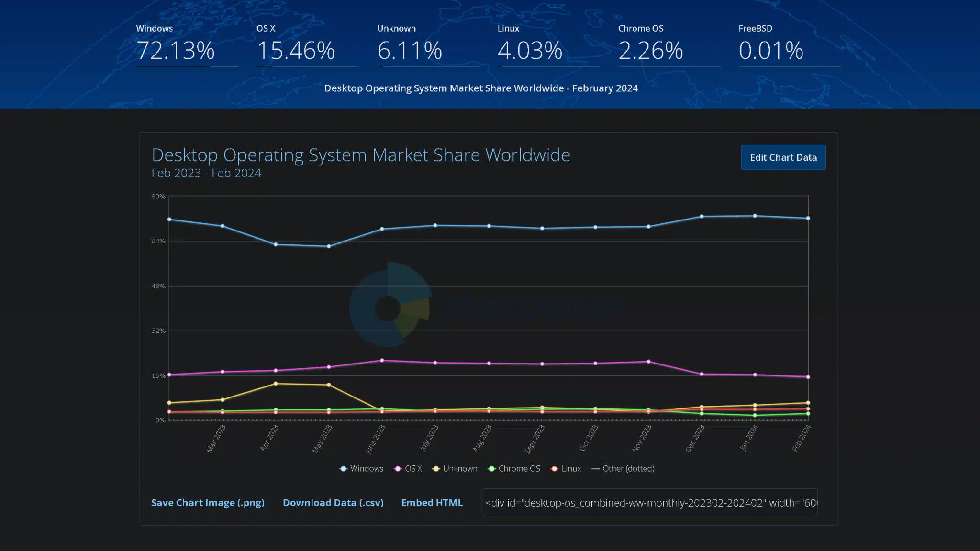Screen dimensions: 980x551
Task: Open the Edit Chart Data dialog
Action: (x=783, y=157)
